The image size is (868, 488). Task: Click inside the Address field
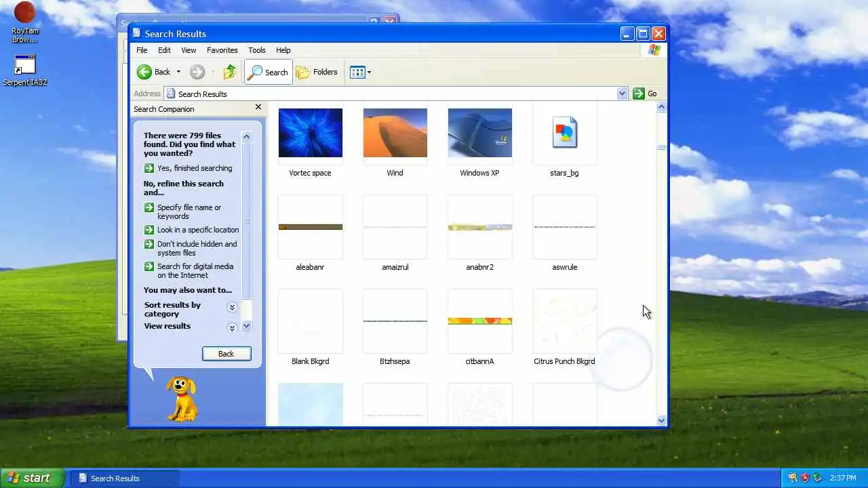pyautogui.click(x=390, y=94)
